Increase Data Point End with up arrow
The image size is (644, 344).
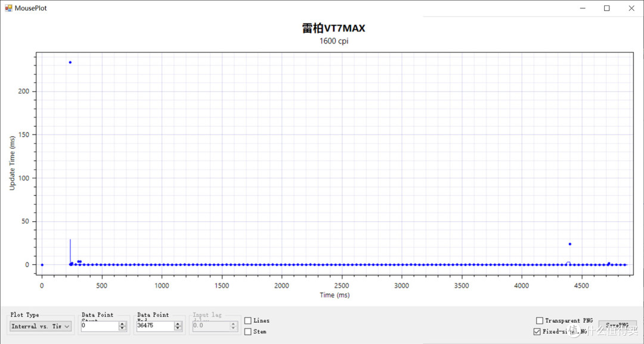[178, 324]
